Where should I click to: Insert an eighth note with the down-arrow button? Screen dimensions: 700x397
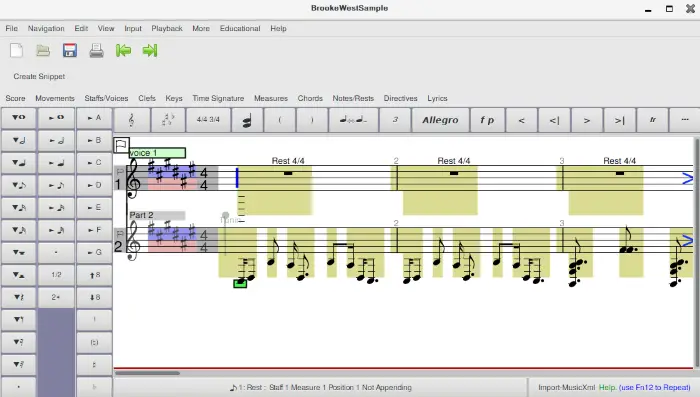click(18, 185)
